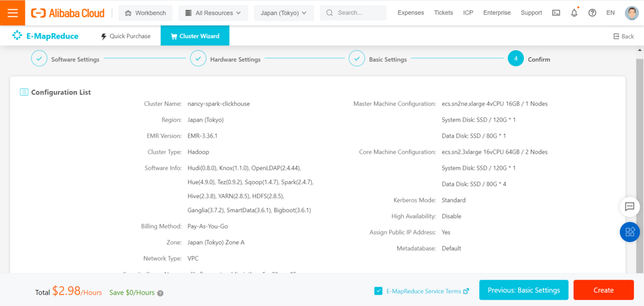Image resolution: width=644 pixels, height=306 pixels.
Task: Click the Software Settings step label
Action: (75, 59)
